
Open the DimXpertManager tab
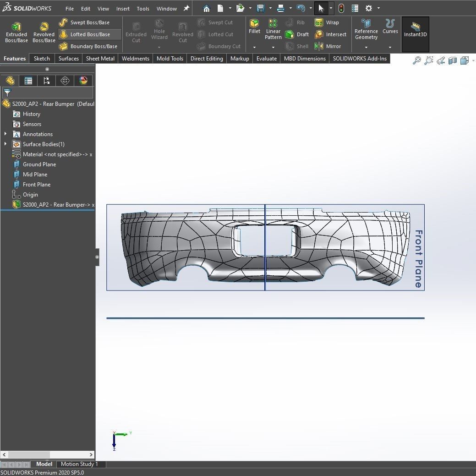click(x=65, y=81)
